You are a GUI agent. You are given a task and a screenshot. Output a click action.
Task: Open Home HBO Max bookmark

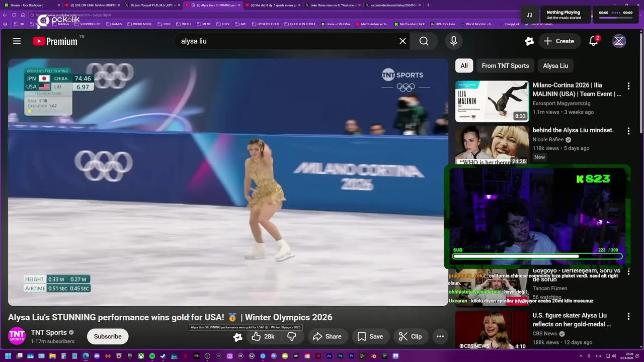point(335,24)
